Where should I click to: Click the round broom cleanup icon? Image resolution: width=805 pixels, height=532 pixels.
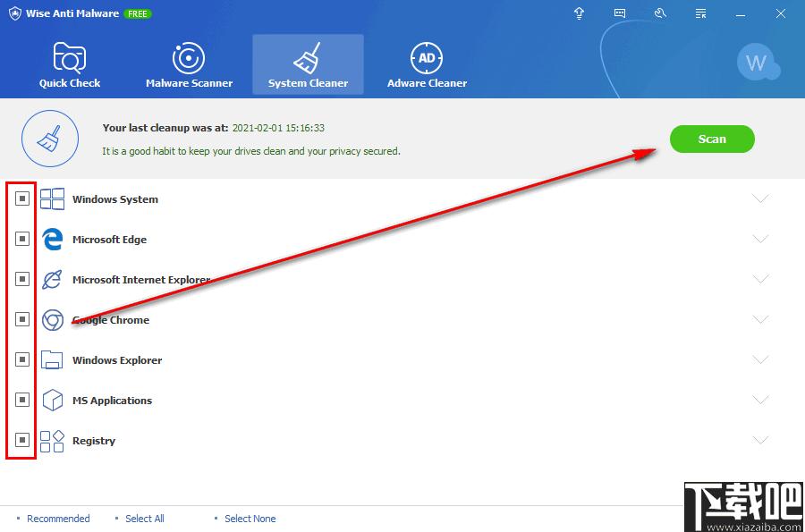tap(50, 139)
